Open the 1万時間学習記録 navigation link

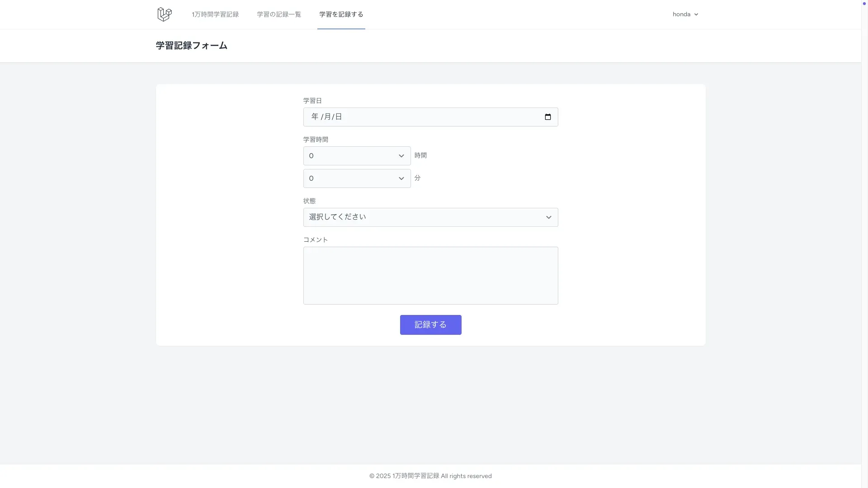tap(215, 14)
